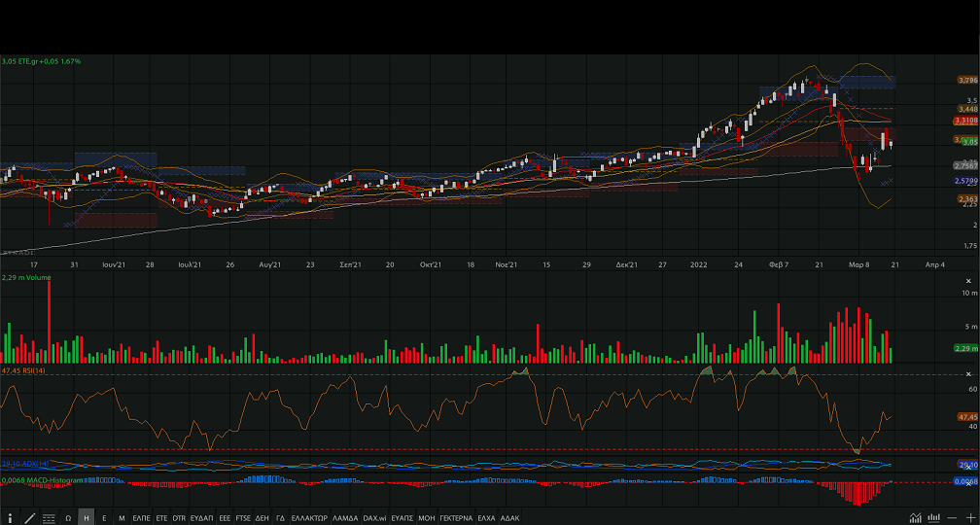Screen dimensions: 980x525
Task: Open the dashed lines style icon
Action: tap(50, 518)
